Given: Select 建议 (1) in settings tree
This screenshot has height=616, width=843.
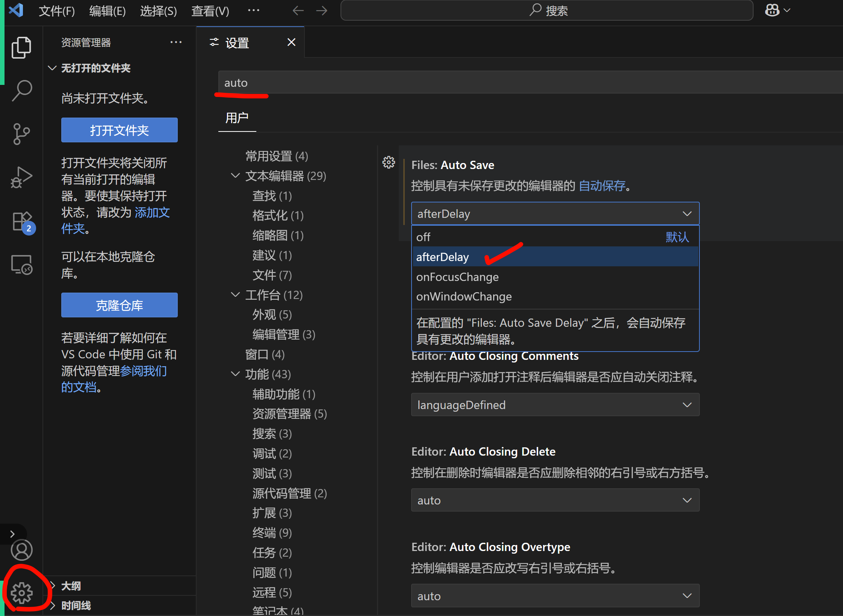Looking at the screenshot, I should pyautogui.click(x=272, y=255).
